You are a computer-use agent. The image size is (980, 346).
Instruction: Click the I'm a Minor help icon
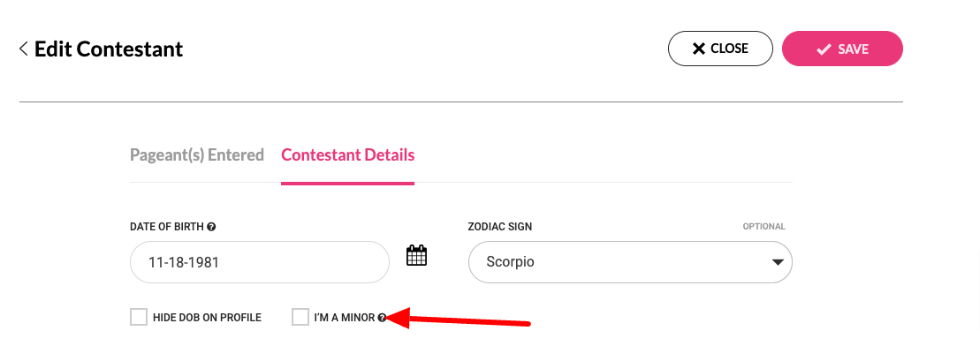381,318
